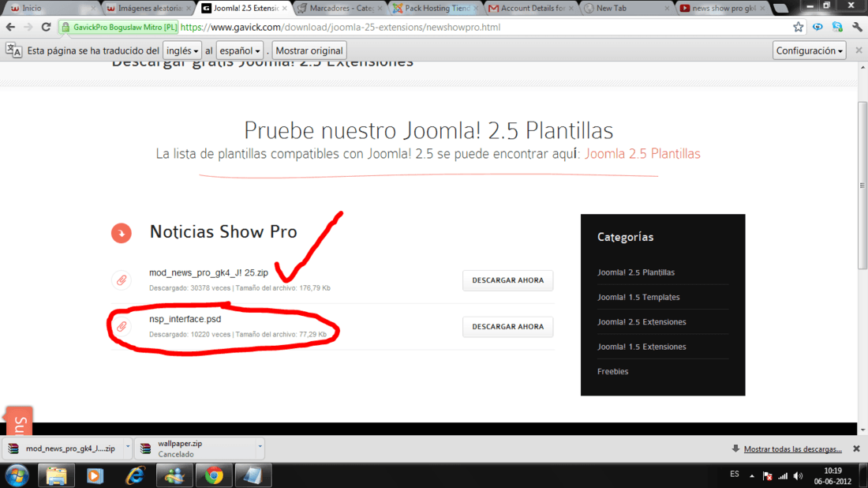Switch to the news show pro gk4 YouTube tab
This screenshot has width=868, height=488.
(722, 9)
